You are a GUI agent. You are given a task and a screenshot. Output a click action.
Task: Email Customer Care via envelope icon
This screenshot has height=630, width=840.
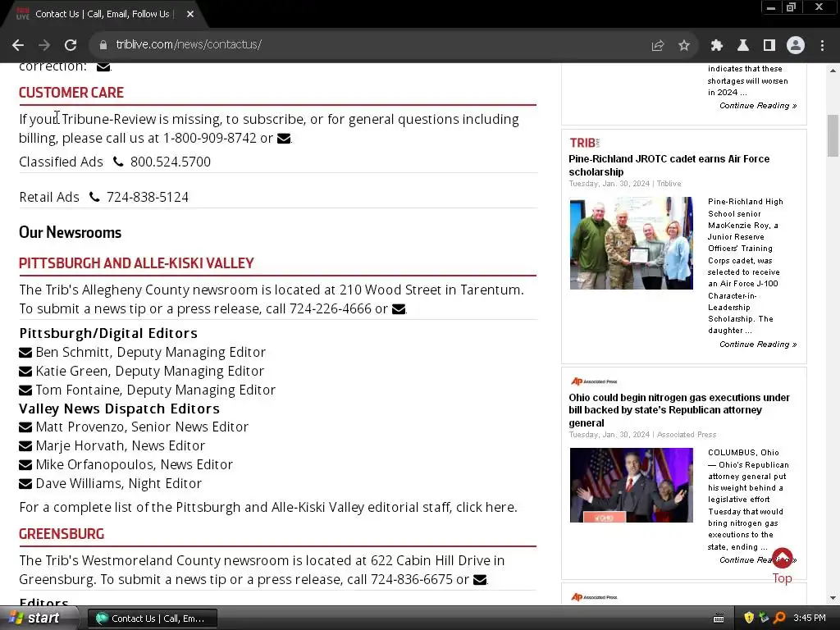click(284, 139)
